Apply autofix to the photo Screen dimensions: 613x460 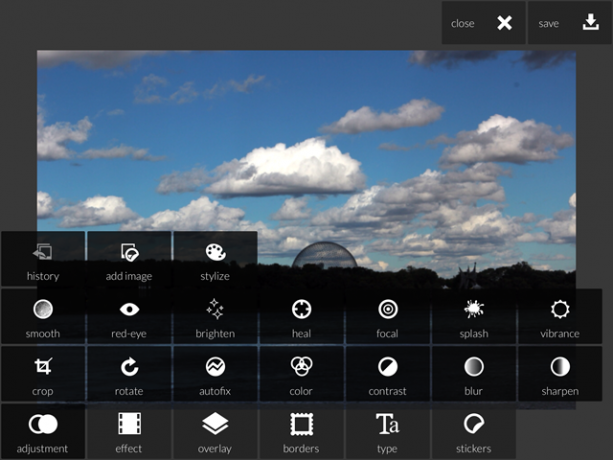pyautogui.click(x=215, y=374)
